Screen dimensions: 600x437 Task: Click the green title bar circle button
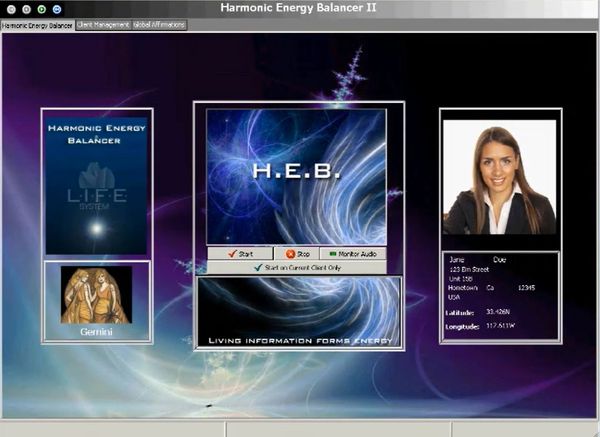pyautogui.click(x=41, y=9)
